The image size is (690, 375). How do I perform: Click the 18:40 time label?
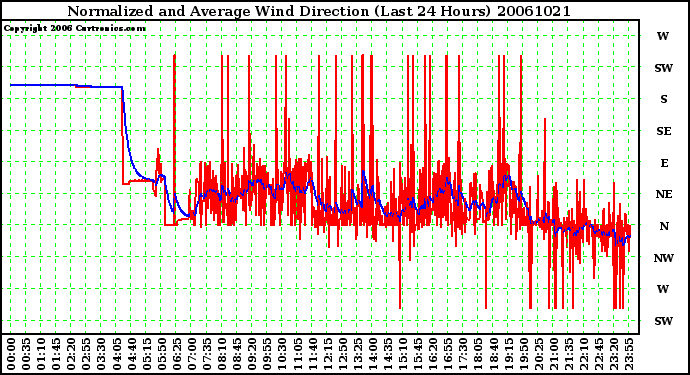click(492, 354)
